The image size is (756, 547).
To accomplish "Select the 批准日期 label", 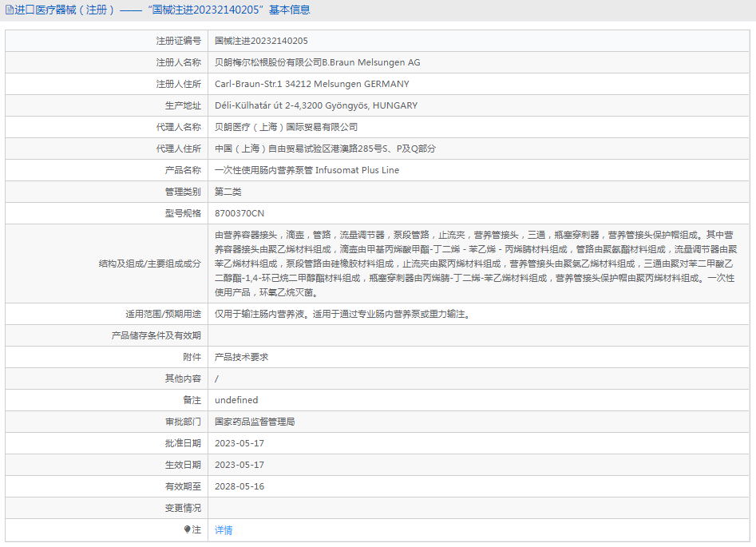I will [183, 443].
